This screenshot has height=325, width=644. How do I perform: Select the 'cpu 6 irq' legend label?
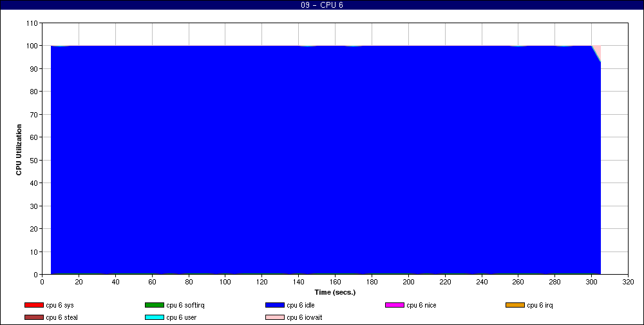coord(540,305)
